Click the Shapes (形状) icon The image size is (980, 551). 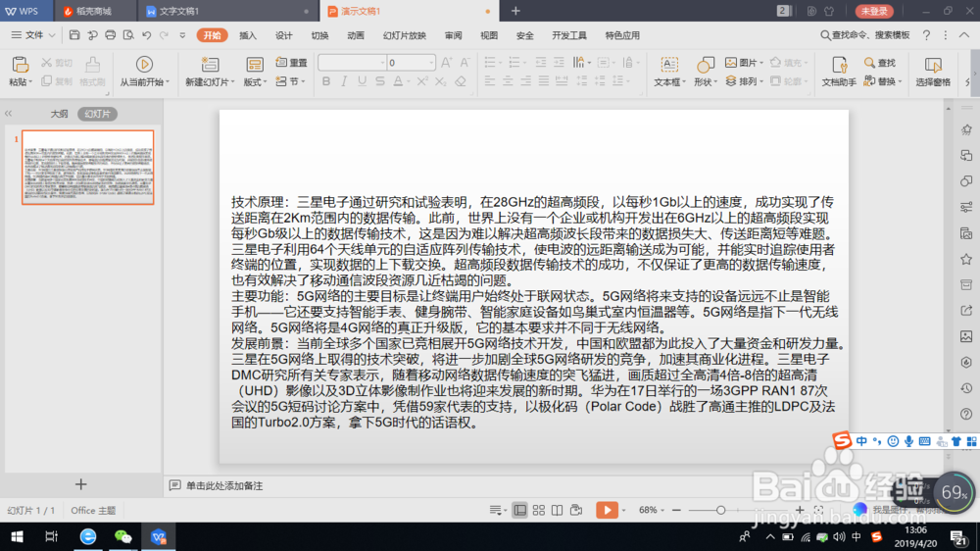tap(705, 65)
